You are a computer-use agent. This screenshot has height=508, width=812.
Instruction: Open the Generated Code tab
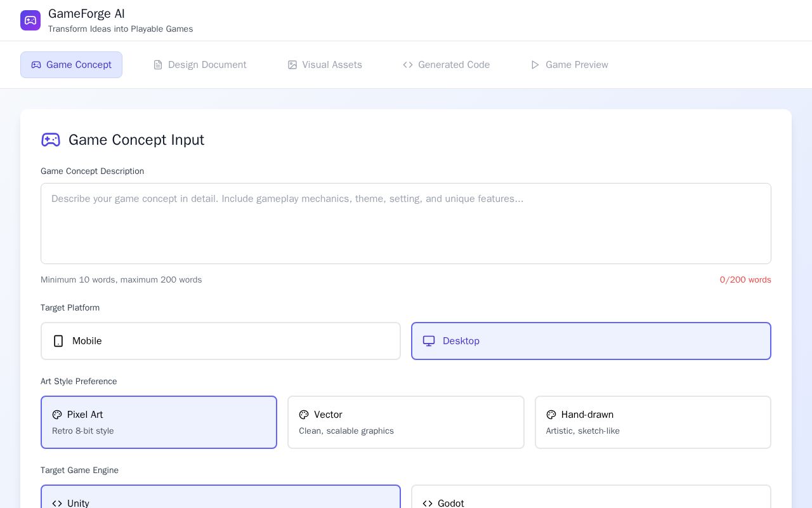click(x=447, y=65)
